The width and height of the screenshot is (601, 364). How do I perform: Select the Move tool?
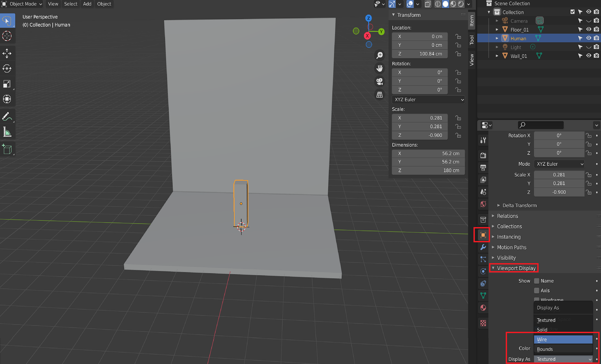coord(7,53)
